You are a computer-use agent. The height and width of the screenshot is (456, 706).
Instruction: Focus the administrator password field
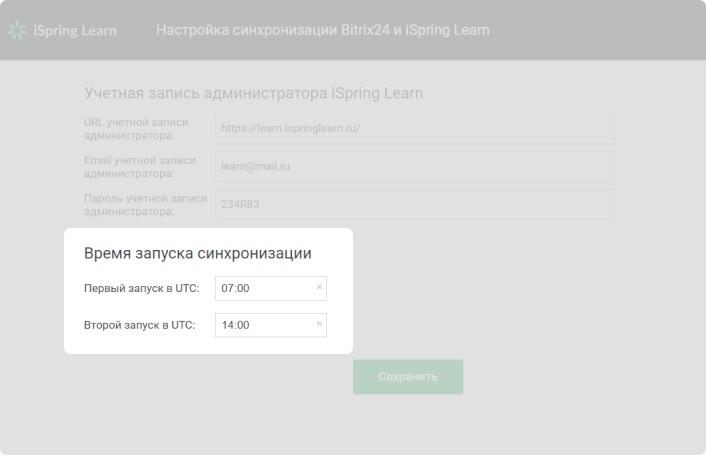(x=415, y=204)
